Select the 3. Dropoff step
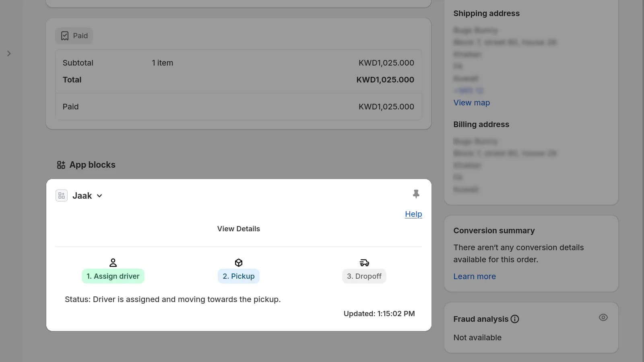 364,276
